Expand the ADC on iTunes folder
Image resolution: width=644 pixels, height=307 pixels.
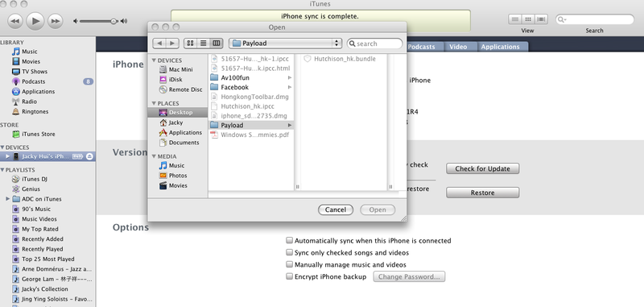[7, 199]
